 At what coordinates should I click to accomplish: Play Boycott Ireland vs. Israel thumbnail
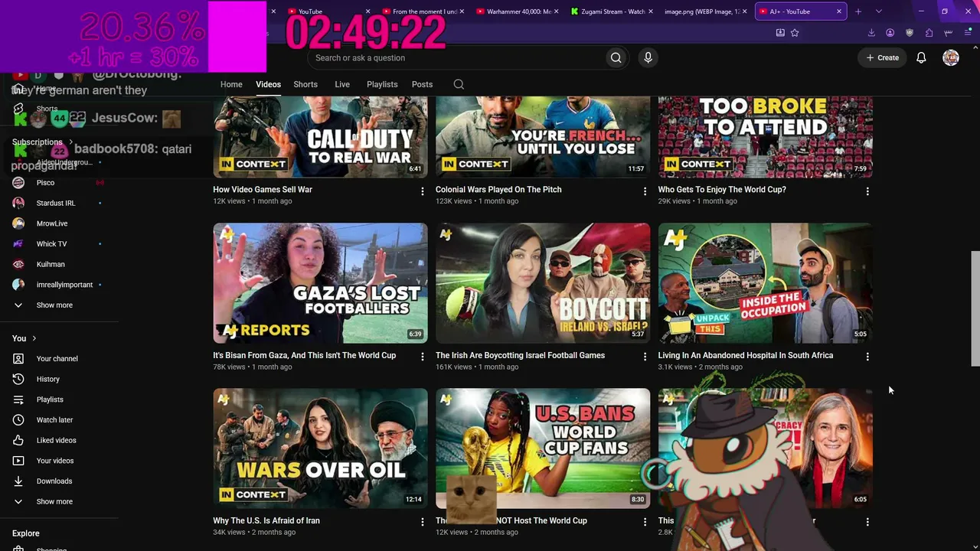click(x=543, y=283)
